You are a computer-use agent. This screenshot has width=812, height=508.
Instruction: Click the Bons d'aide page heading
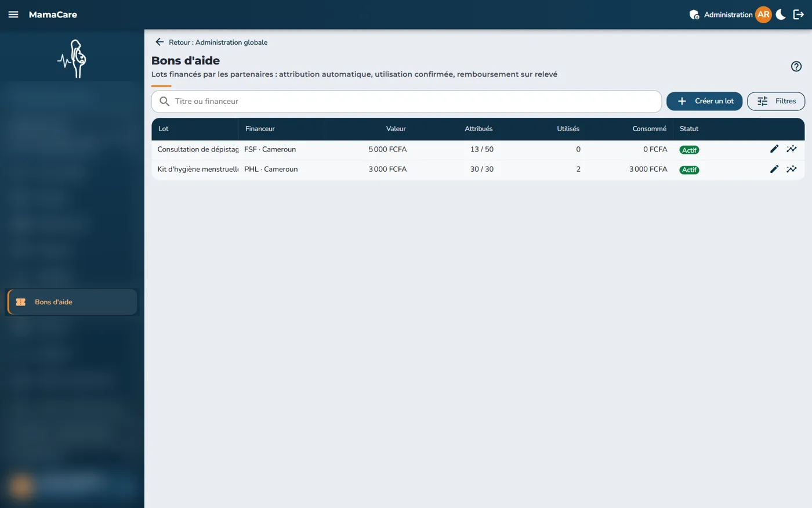[186, 60]
